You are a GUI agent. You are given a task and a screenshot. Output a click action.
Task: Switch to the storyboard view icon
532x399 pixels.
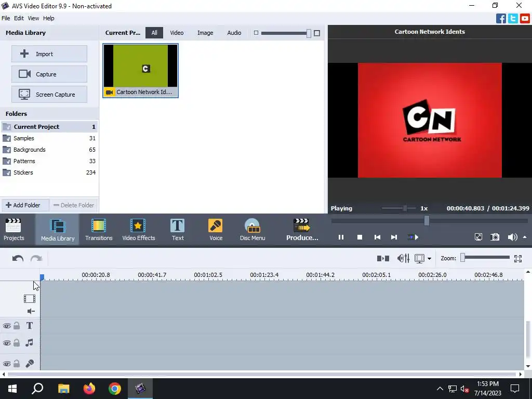point(383,259)
